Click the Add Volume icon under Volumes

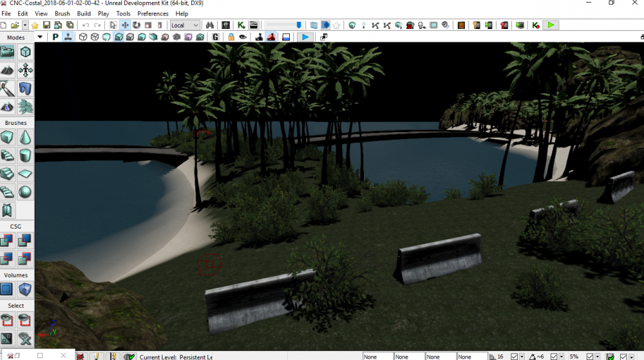(26, 289)
